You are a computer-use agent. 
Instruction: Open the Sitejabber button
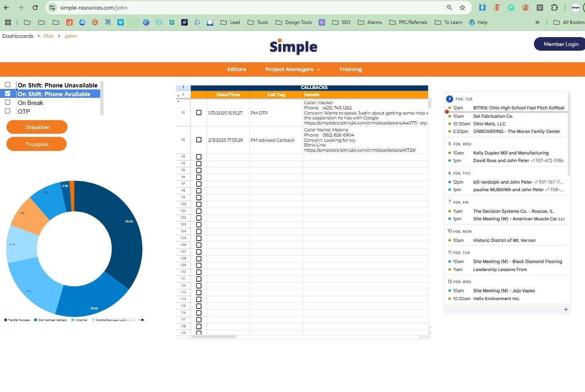[37, 127]
